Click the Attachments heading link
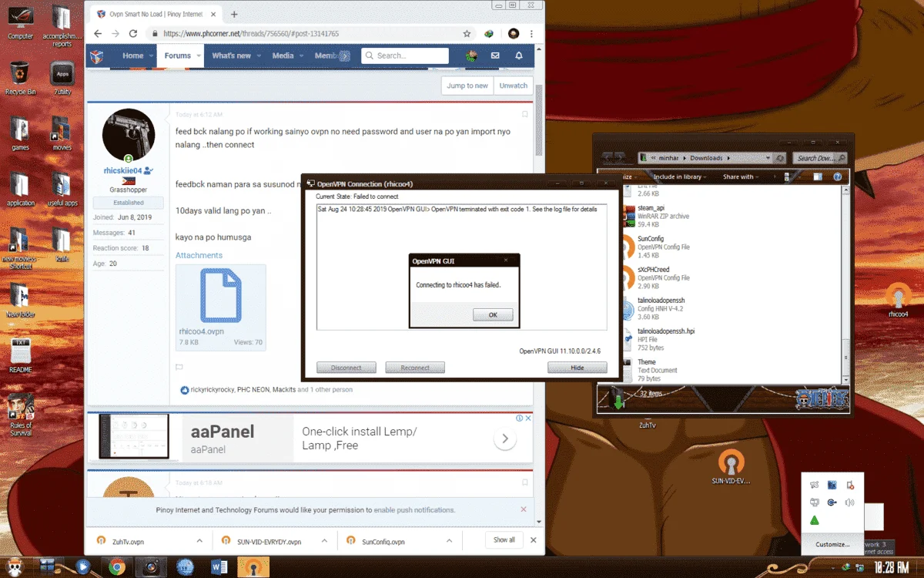This screenshot has width=924, height=578. pyautogui.click(x=199, y=255)
